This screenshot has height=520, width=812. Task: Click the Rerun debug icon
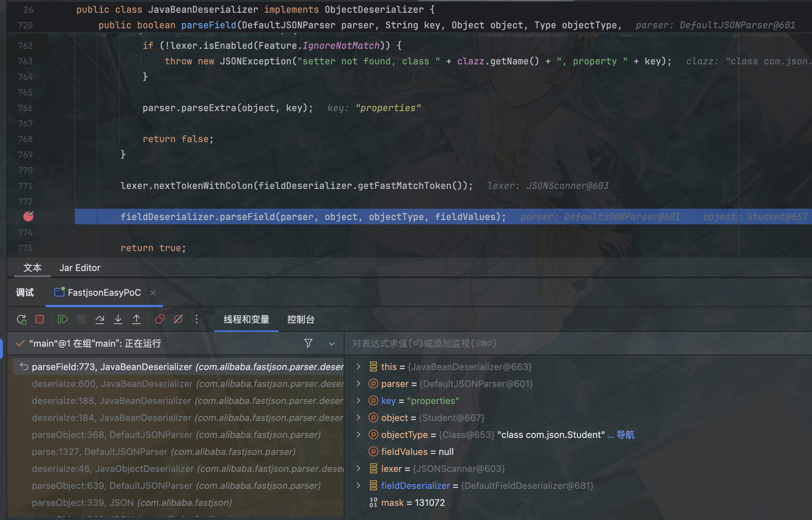tap(22, 319)
